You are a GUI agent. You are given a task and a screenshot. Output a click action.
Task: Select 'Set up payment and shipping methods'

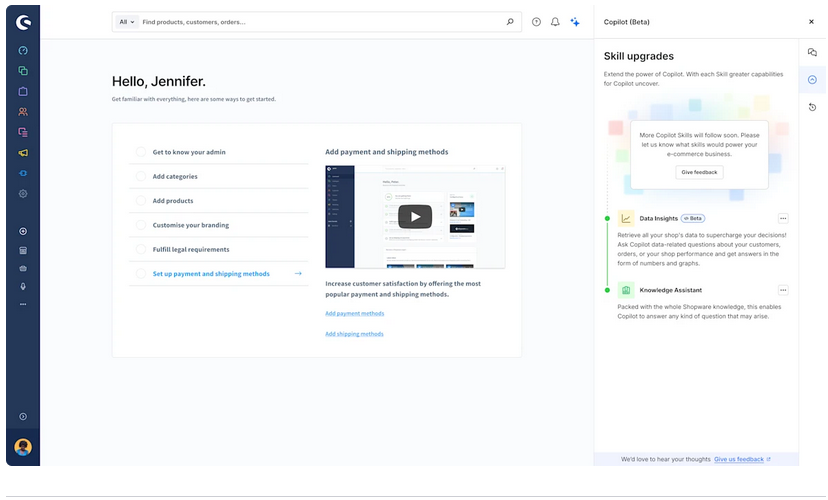[211, 274]
